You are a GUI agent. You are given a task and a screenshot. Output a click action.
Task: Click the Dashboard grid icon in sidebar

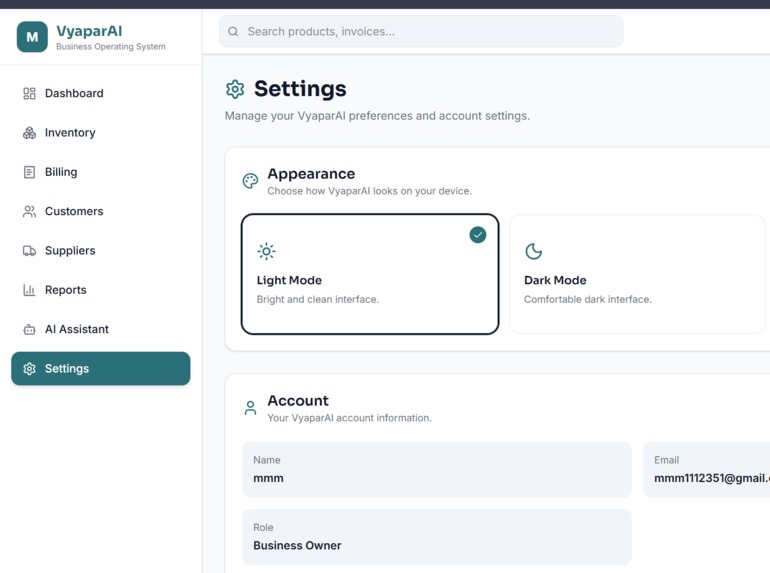[x=29, y=93]
